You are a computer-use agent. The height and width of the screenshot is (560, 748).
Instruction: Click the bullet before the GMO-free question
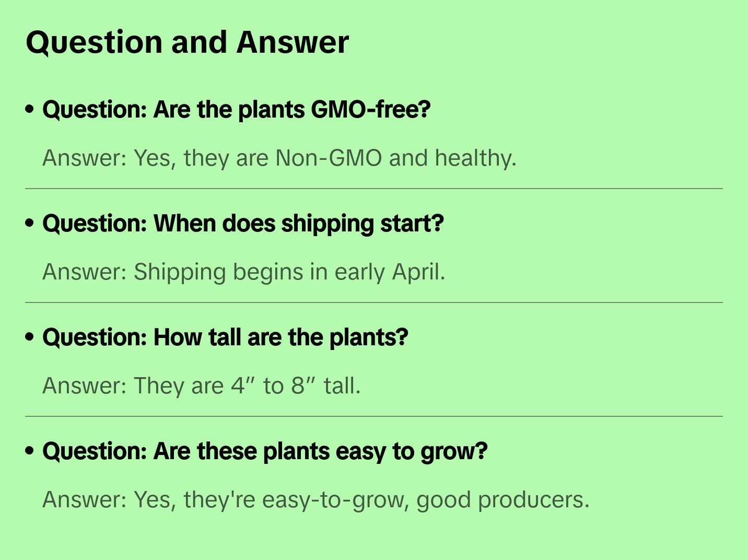(x=30, y=110)
